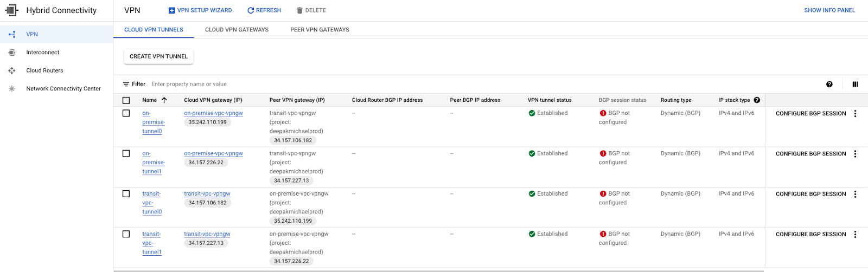The image size is (868, 272).
Task: Switch to Peer VPN Gateways tab
Action: [x=320, y=30]
